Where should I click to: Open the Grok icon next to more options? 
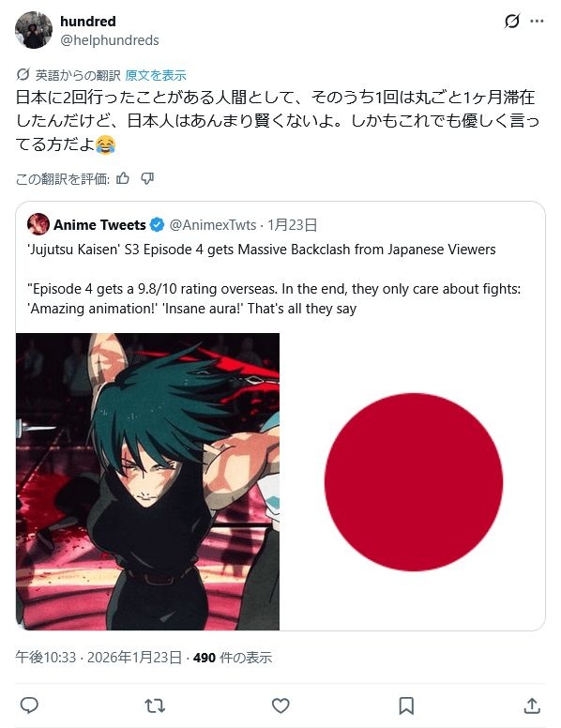click(x=512, y=22)
